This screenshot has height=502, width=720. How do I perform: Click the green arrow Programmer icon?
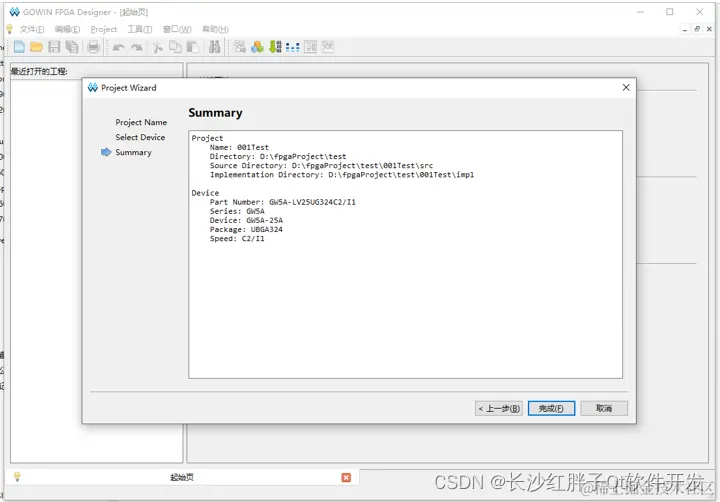point(275,47)
